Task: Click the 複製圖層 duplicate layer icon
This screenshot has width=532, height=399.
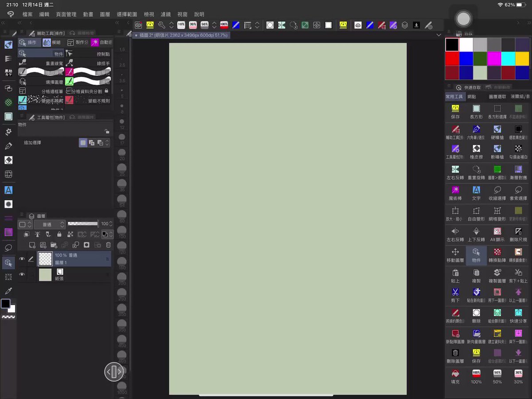Action: (497, 273)
